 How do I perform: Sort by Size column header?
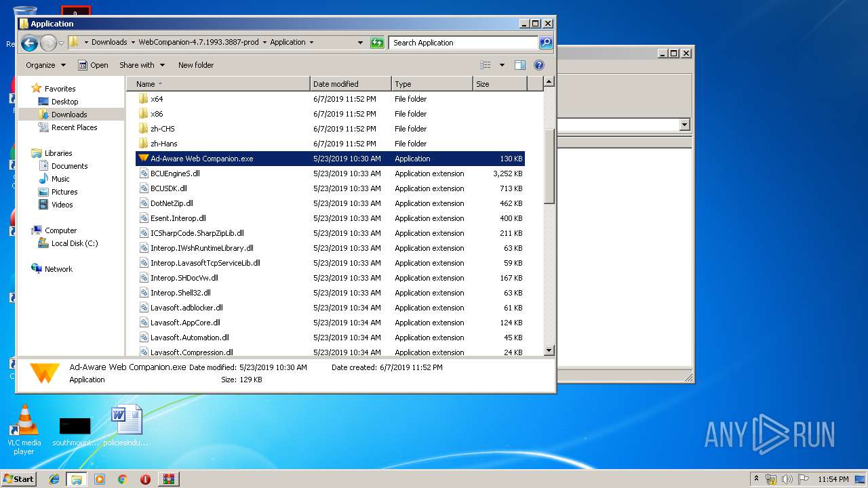coord(500,84)
